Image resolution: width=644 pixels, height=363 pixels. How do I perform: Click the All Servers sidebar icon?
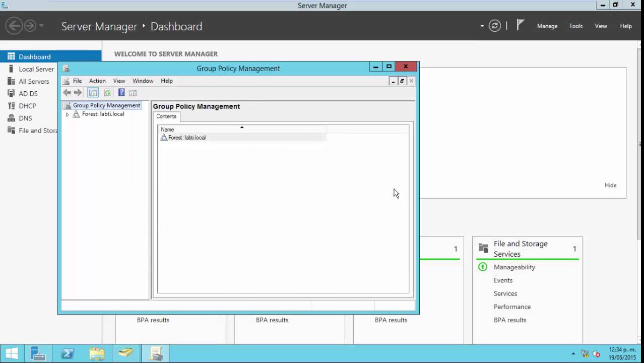(x=11, y=81)
